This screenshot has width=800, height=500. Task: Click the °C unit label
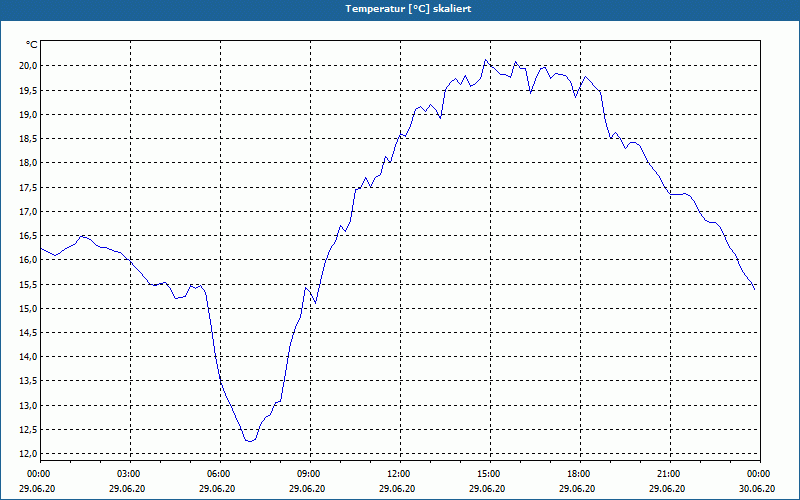pos(32,45)
